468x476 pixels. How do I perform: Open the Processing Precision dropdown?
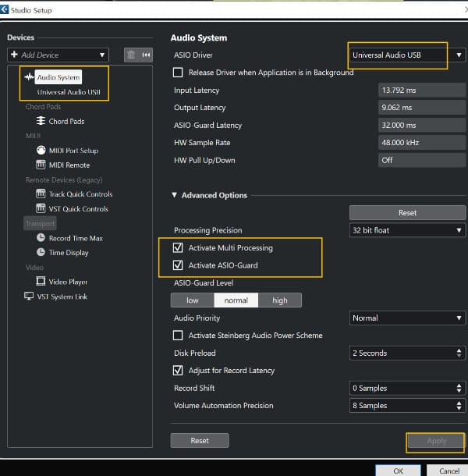point(407,230)
